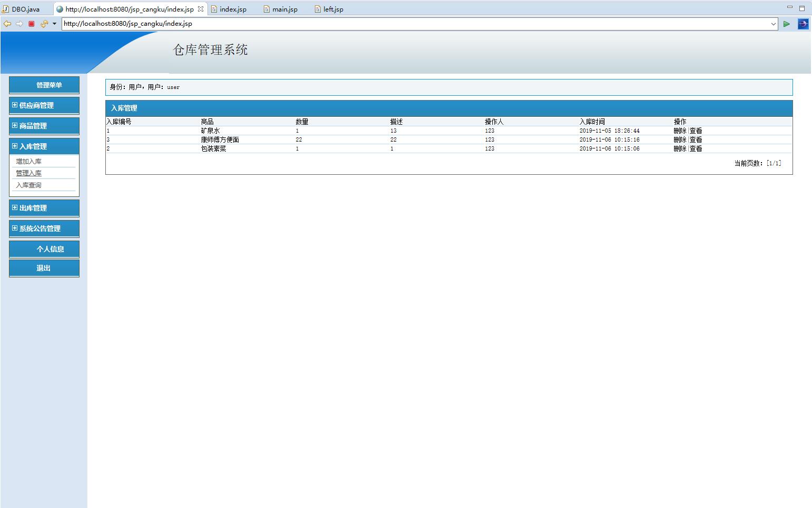
Task: Open the 个人信息 page
Action: coord(44,249)
